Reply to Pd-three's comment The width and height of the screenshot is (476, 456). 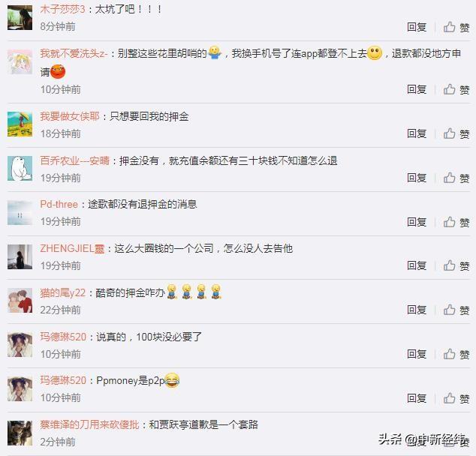pyautogui.click(x=417, y=222)
